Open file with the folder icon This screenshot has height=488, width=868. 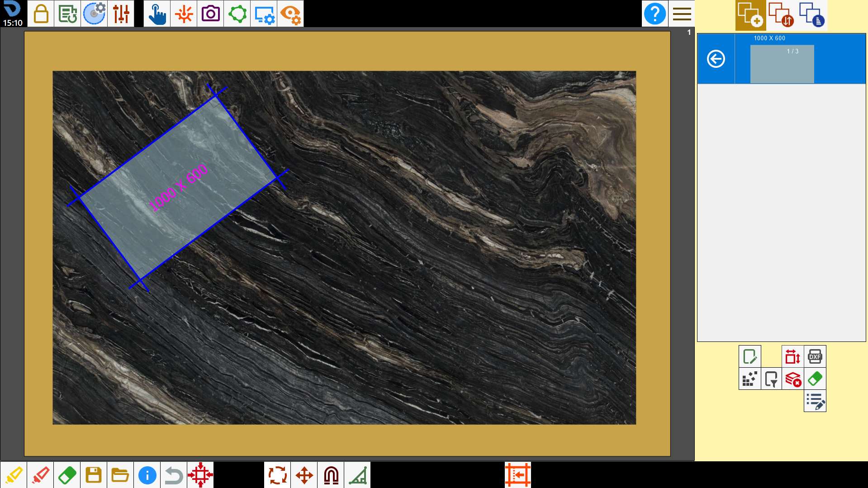point(120,475)
